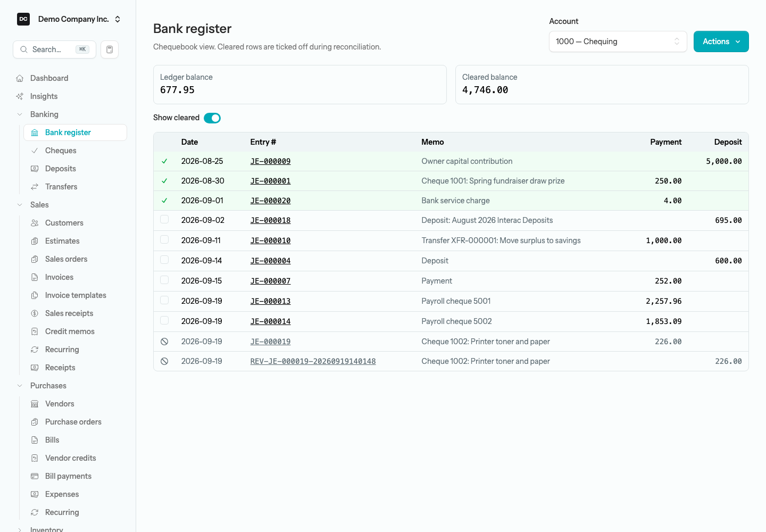Click the Vendors storefront icon

[35, 404]
